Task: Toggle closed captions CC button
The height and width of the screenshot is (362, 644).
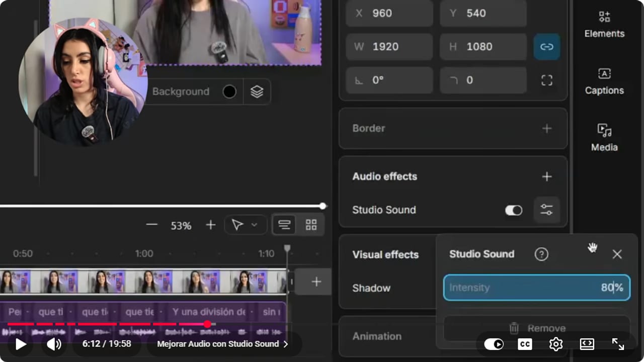Action: pos(525,344)
